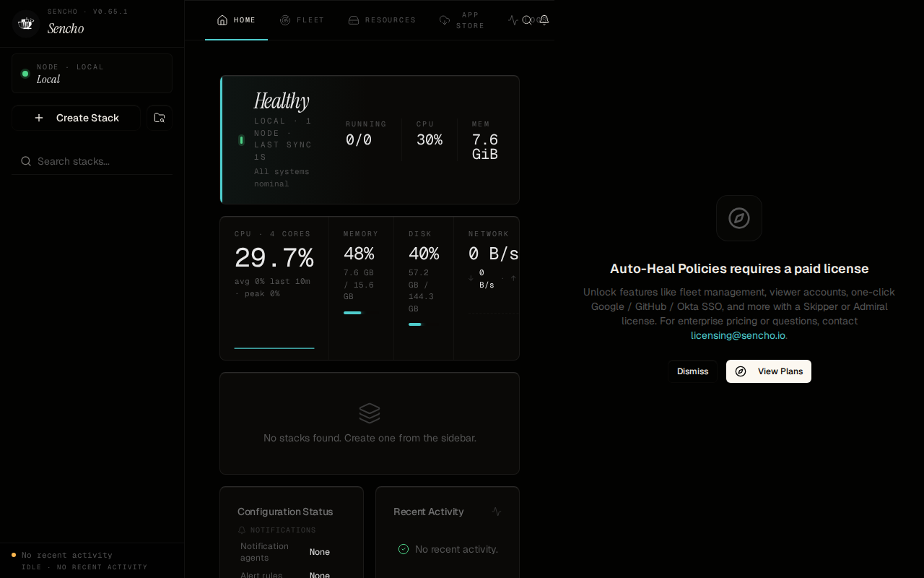Open the Home tab

tap(237, 20)
